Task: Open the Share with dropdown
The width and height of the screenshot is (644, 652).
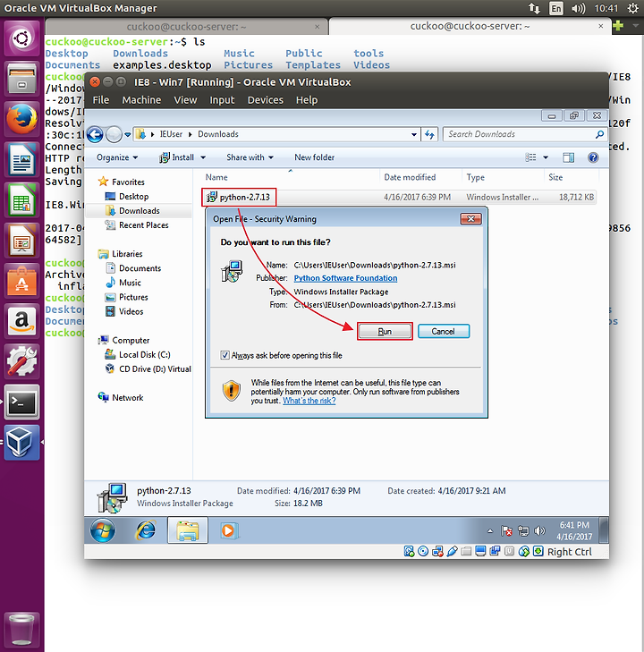Action: (250, 157)
